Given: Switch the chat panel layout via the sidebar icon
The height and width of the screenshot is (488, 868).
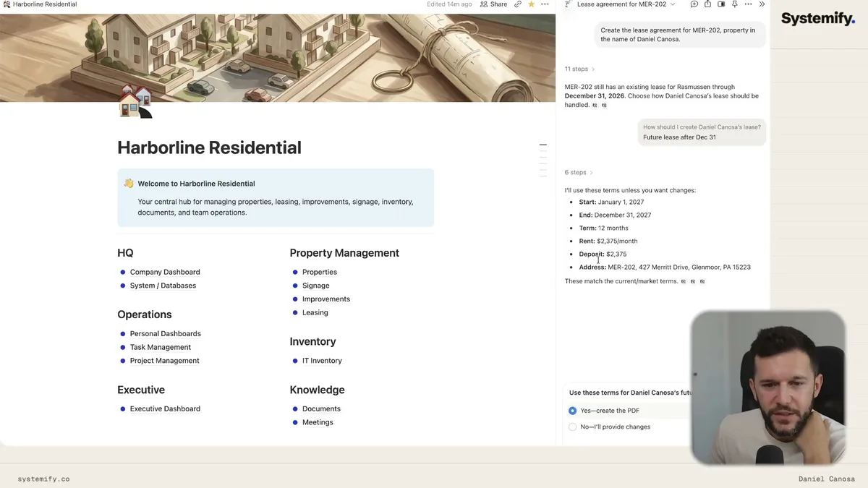Looking at the screenshot, I should tap(721, 4).
